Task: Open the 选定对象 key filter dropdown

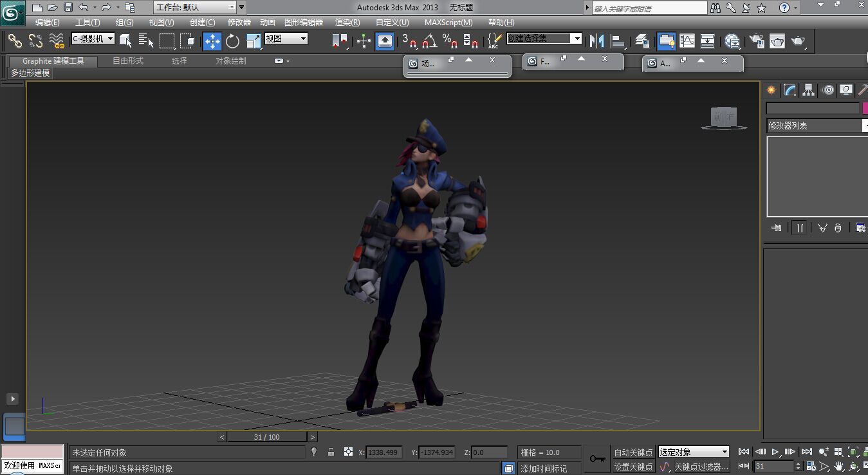Action: (x=694, y=452)
